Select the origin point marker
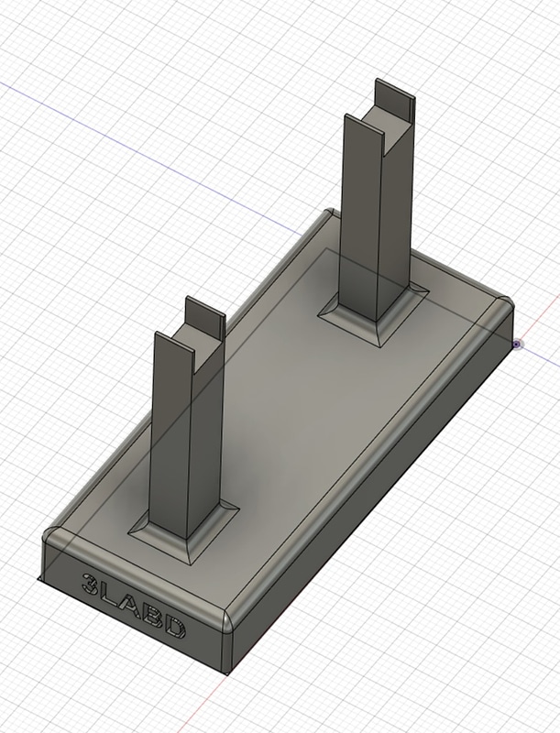Image resolution: width=560 pixels, height=733 pixels. click(x=516, y=345)
